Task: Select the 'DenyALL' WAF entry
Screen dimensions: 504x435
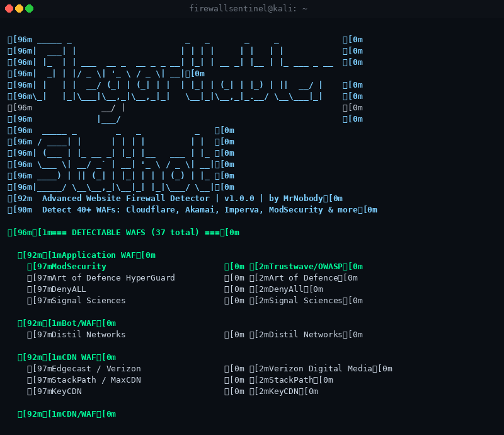Action: click(x=69, y=289)
